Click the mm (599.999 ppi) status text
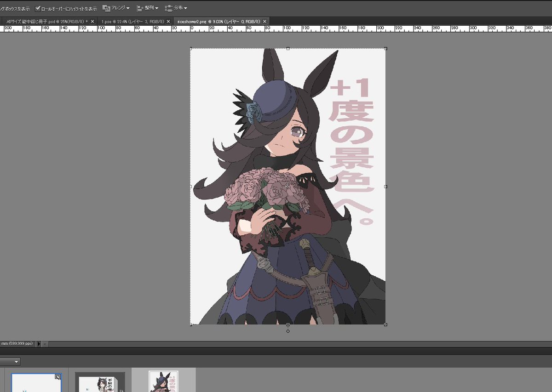 (17, 344)
